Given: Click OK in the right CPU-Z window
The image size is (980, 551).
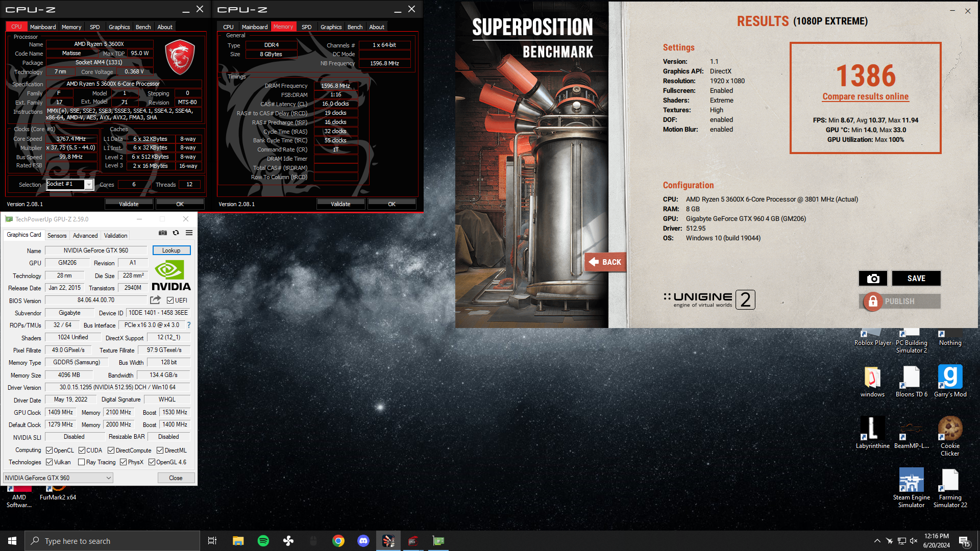Looking at the screenshot, I should click(x=391, y=204).
